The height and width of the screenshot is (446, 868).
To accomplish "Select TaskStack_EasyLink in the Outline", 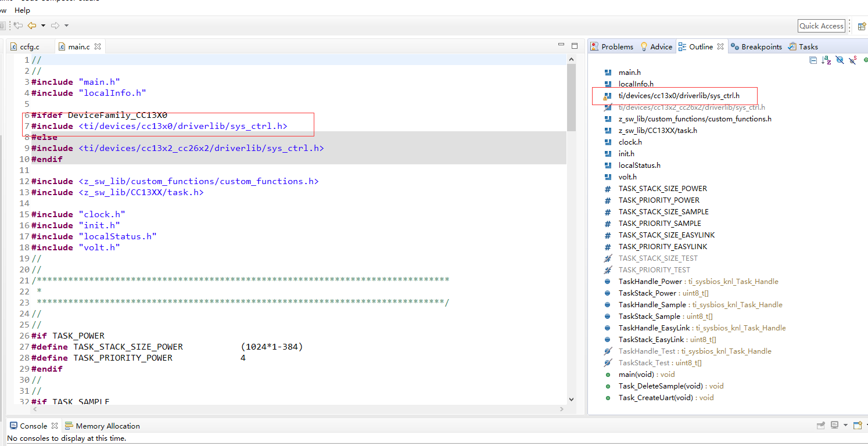I will tap(667, 340).
